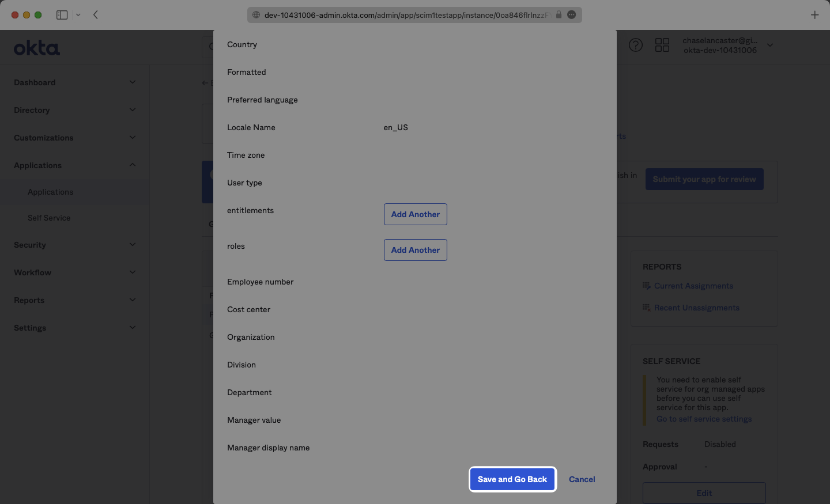Click the Okta logo
The image size is (830, 504).
(x=37, y=48)
